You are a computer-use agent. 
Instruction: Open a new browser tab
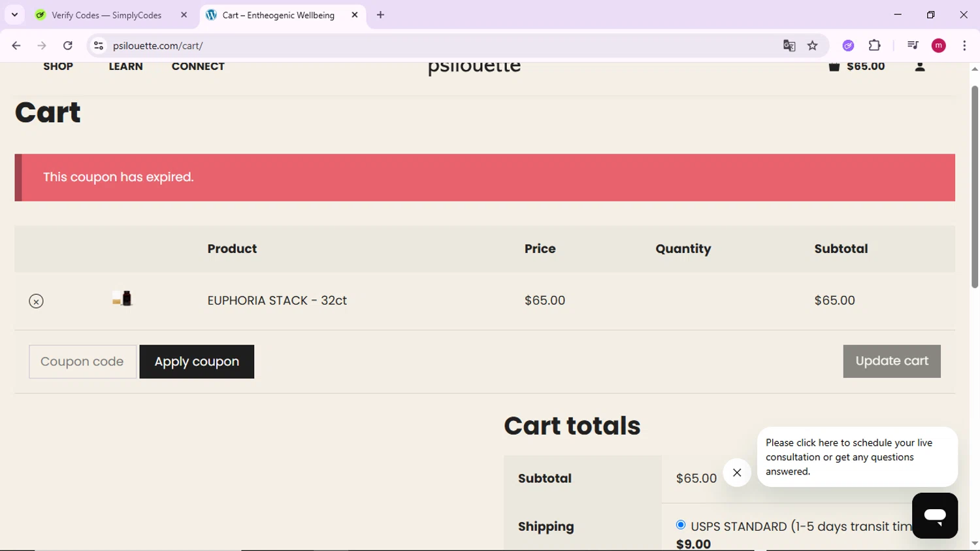381,15
